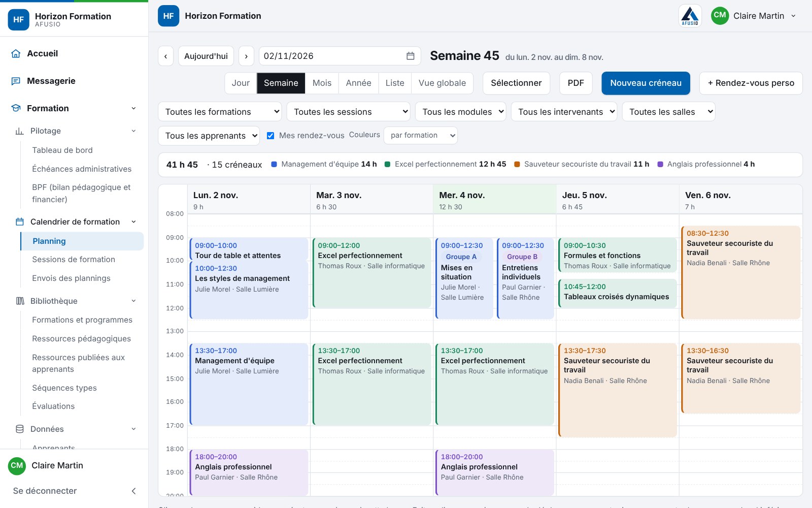
Task: Select the Semaine view tab
Action: [281, 83]
